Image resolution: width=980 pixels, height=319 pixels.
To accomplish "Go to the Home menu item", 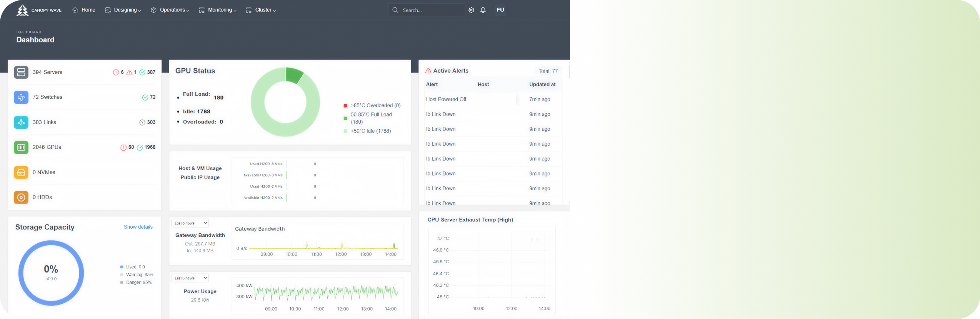I will coord(84,10).
